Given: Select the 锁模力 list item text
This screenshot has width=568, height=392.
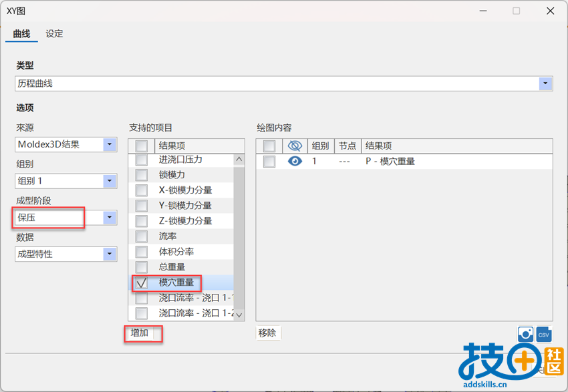Looking at the screenshot, I should [172, 175].
